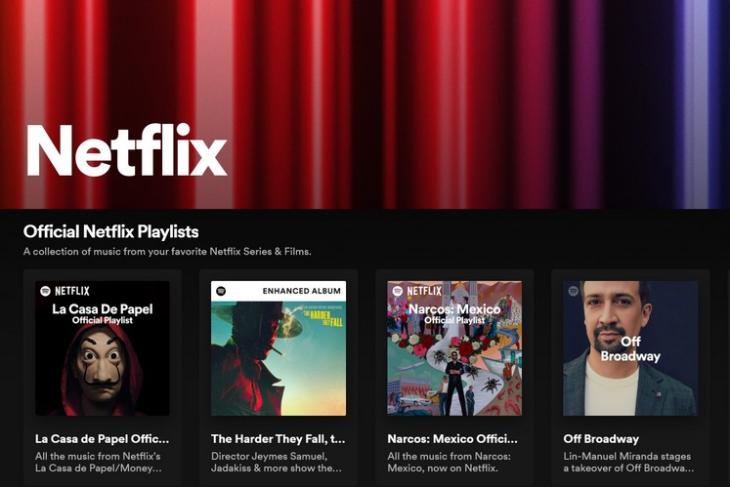Click 'Narcos: Mexico Offici...' title
The width and height of the screenshot is (730, 487).
pos(453,439)
